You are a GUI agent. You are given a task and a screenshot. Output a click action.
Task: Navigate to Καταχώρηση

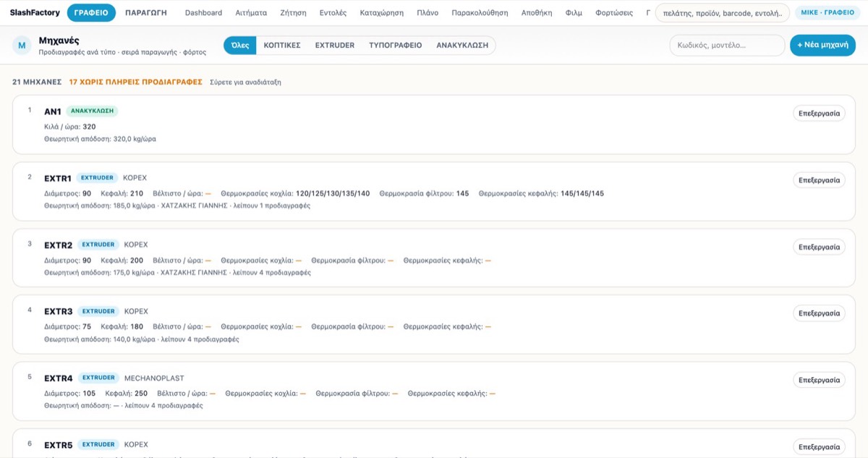[x=382, y=13]
